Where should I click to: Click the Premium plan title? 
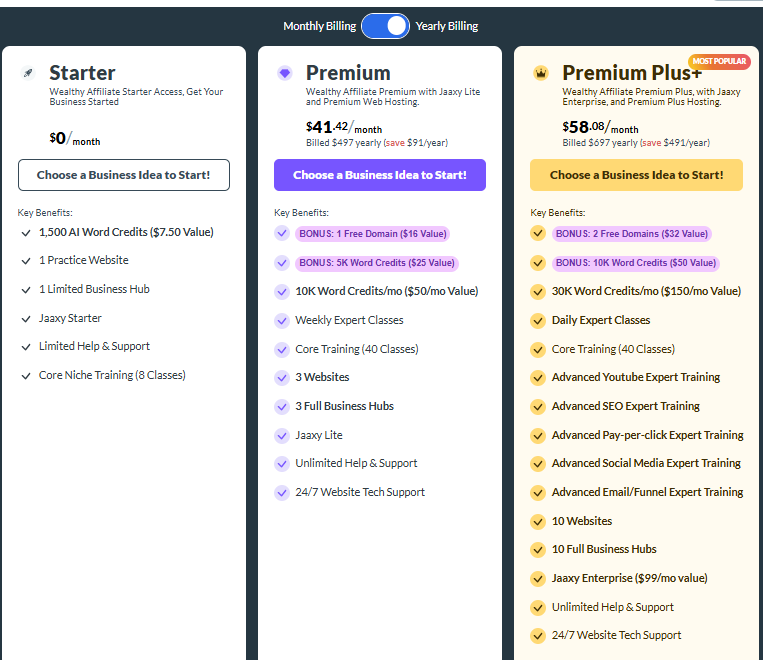click(x=348, y=73)
